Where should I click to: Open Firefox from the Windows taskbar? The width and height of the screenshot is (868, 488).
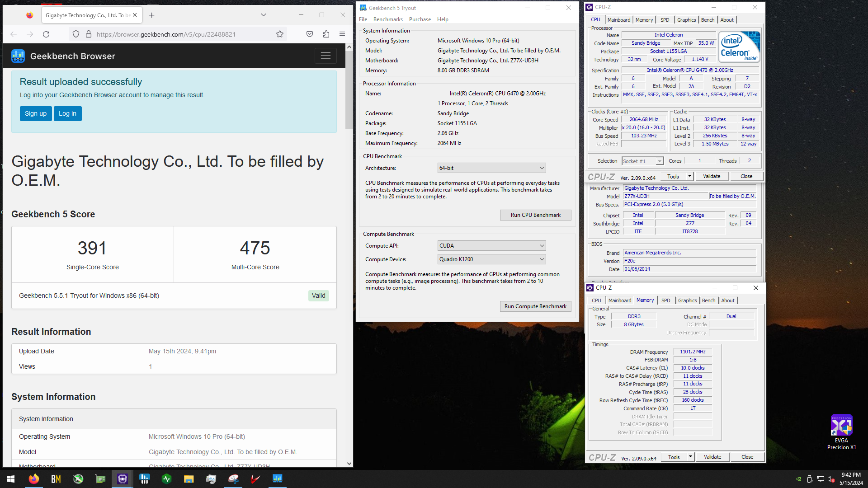[34, 479]
